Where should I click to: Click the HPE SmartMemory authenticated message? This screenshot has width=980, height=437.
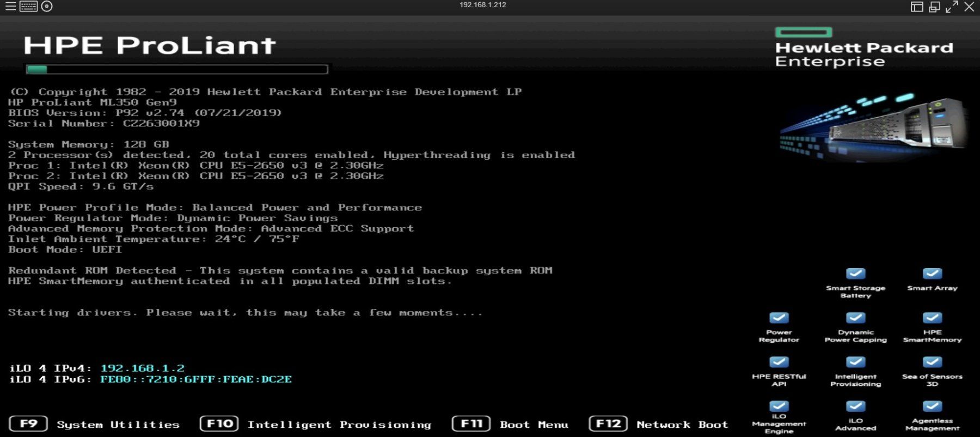click(x=230, y=281)
